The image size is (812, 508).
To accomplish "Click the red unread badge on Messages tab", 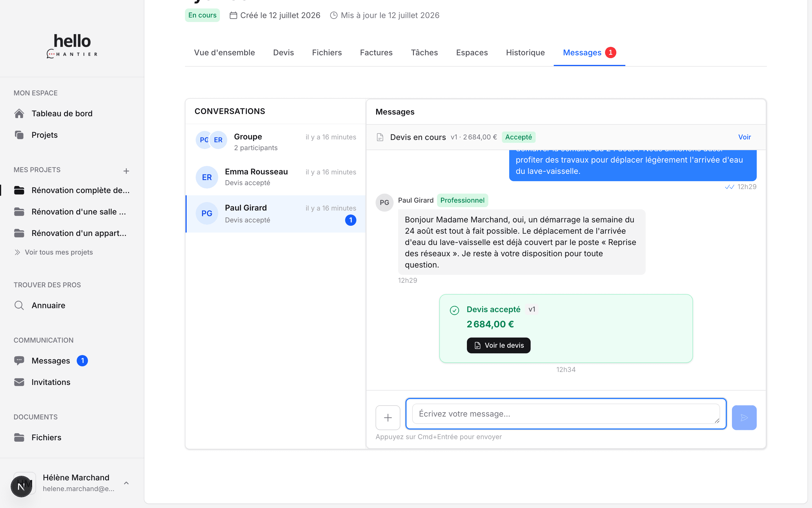I will click(x=610, y=52).
